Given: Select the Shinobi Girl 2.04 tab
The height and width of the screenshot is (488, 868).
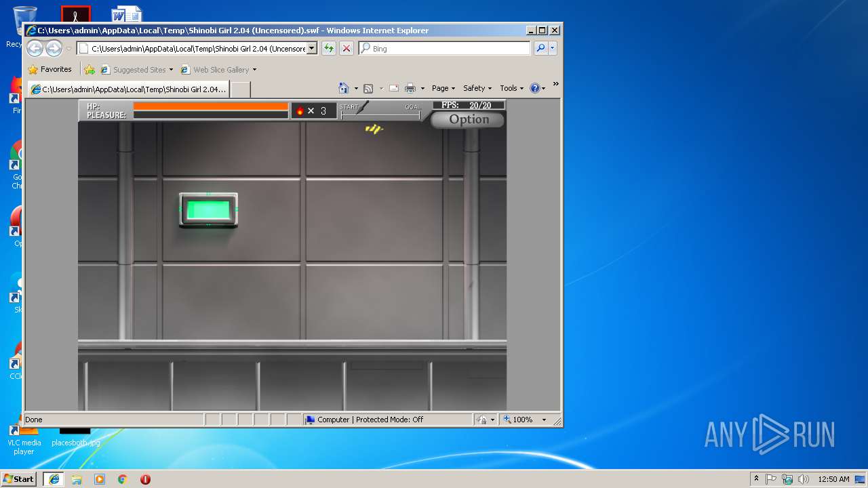Looking at the screenshot, I should [128, 89].
